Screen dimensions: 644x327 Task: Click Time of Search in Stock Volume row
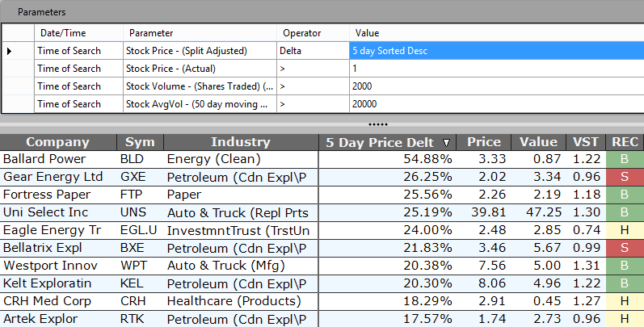tap(78, 86)
